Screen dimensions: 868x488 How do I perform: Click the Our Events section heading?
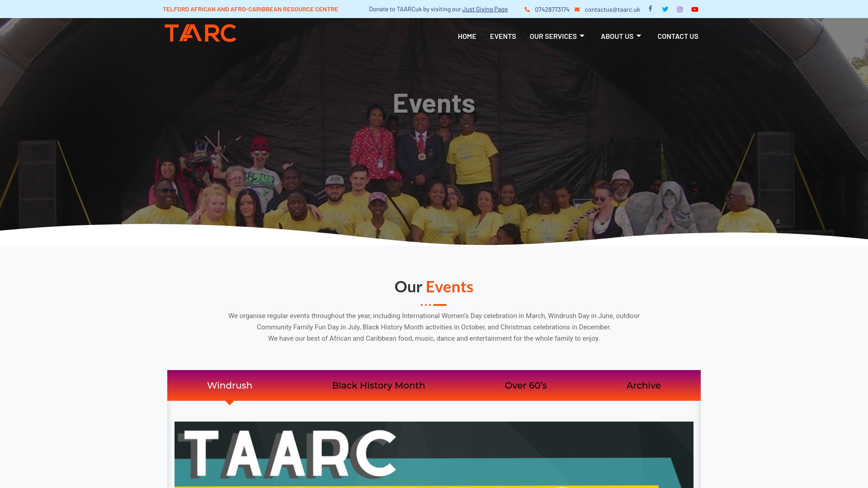pos(434,286)
